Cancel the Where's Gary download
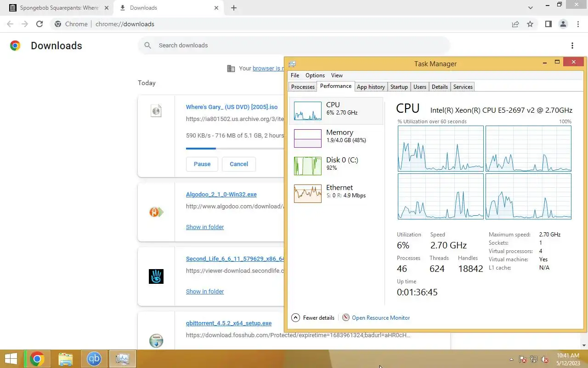Image resolution: width=588 pixels, height=368 pixels. [239, 164]
